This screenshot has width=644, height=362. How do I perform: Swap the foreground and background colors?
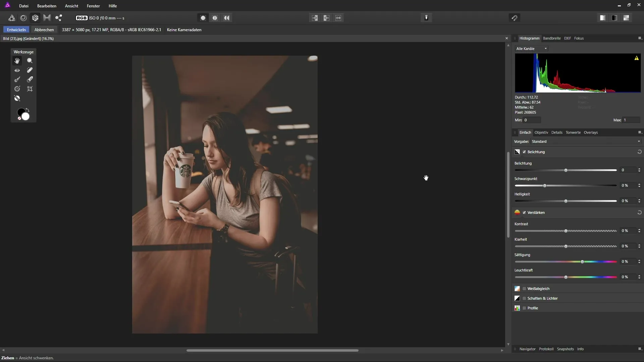28,110
